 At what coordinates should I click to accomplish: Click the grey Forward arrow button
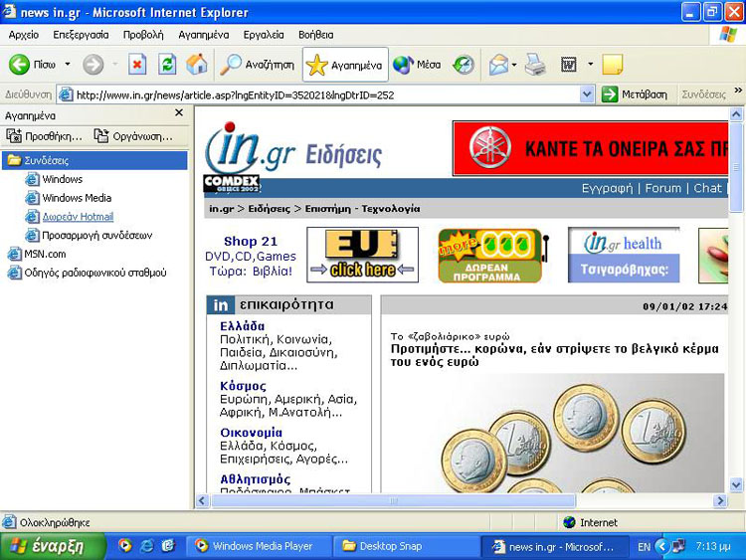pos(93,65)
